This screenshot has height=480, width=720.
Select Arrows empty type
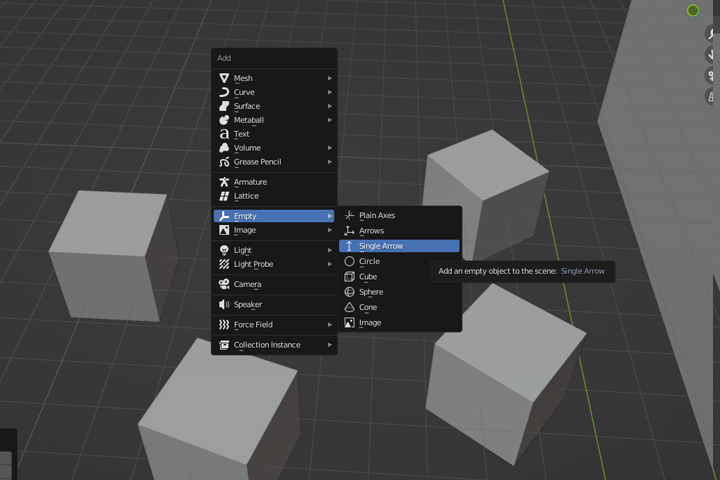(x=399, y=231)
